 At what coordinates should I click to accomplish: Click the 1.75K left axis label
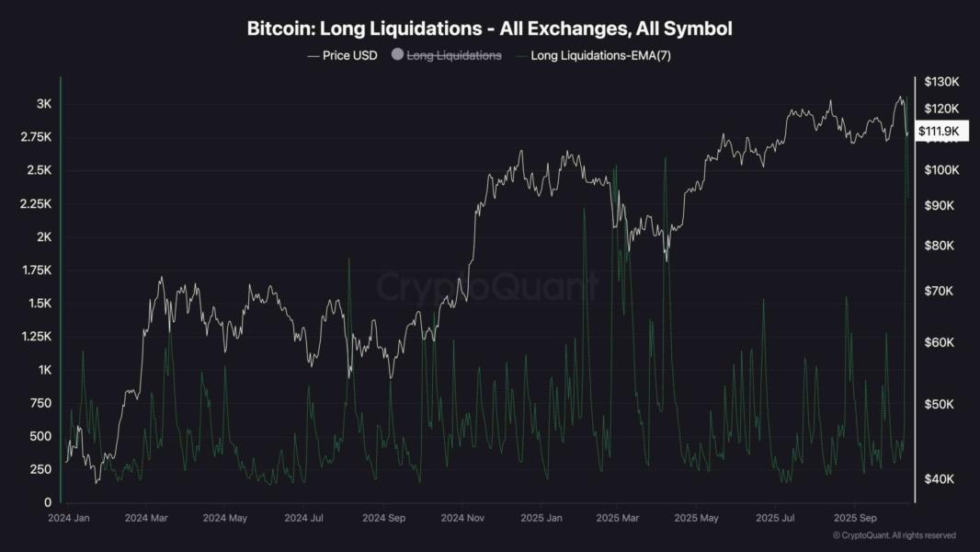pos(37,270)
